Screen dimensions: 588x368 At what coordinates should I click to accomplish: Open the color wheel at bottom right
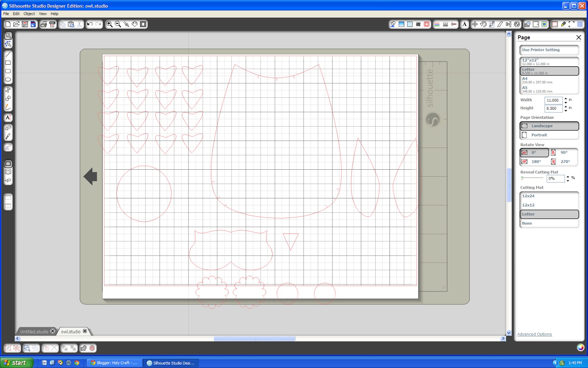[x=580, y=347]
